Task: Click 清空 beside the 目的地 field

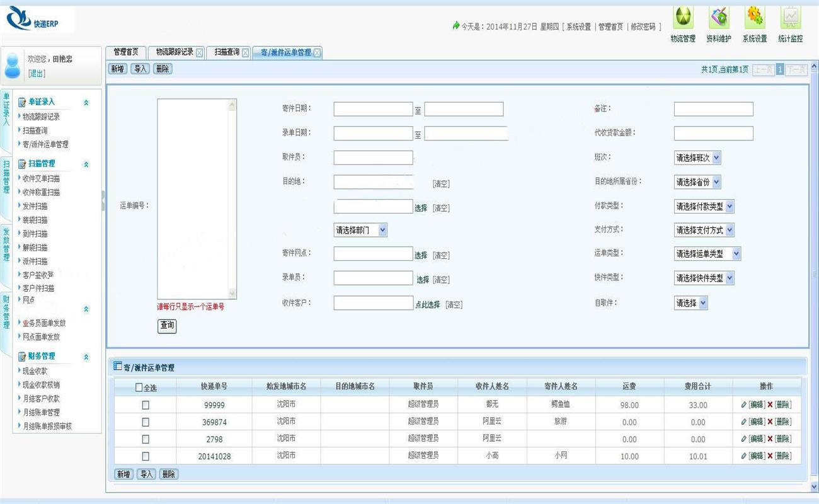Action: [x=441, y=184]
